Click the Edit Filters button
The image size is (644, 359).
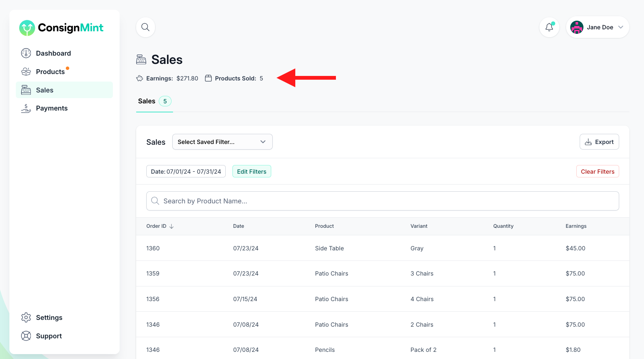pos(252,171)
